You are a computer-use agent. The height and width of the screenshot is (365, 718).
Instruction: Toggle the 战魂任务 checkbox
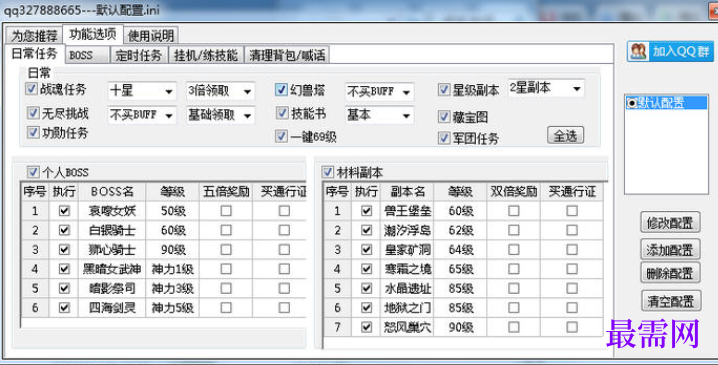click(32, 89)
